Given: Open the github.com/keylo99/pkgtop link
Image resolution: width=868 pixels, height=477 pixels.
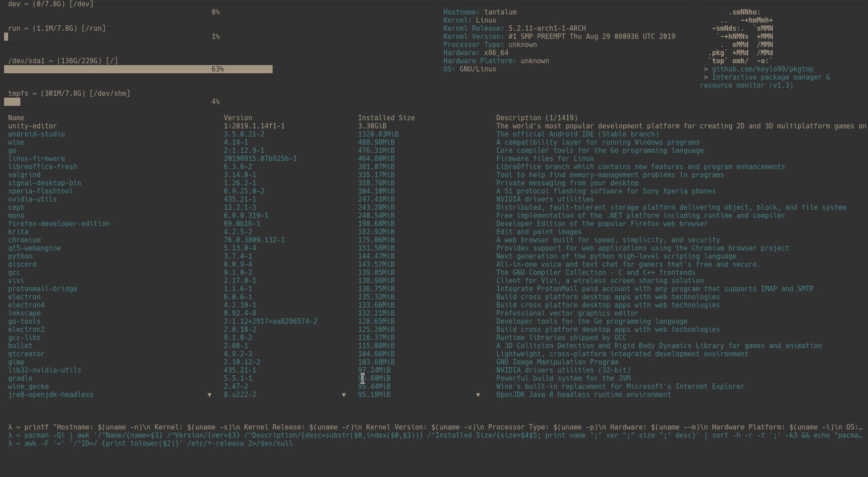Looking at the screenshot, I should (x=763, y=69).
